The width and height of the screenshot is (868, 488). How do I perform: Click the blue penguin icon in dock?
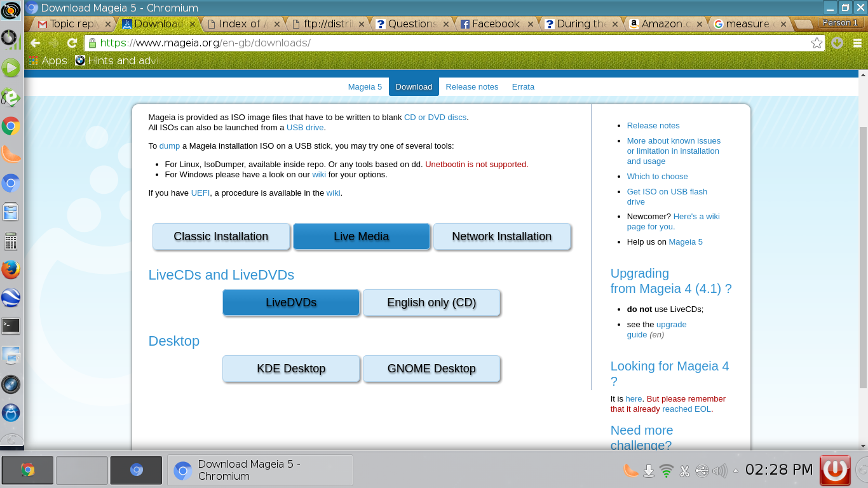[10, 413]
